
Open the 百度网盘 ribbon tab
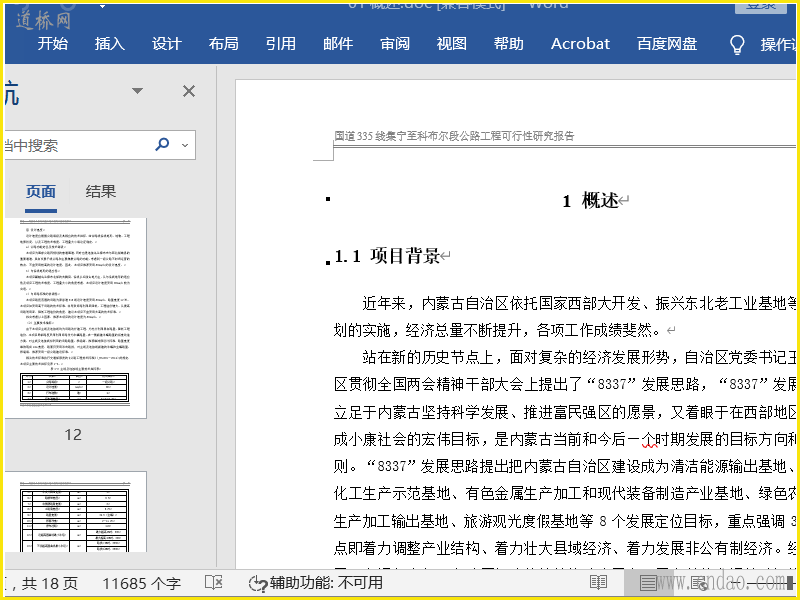[667, 44]
